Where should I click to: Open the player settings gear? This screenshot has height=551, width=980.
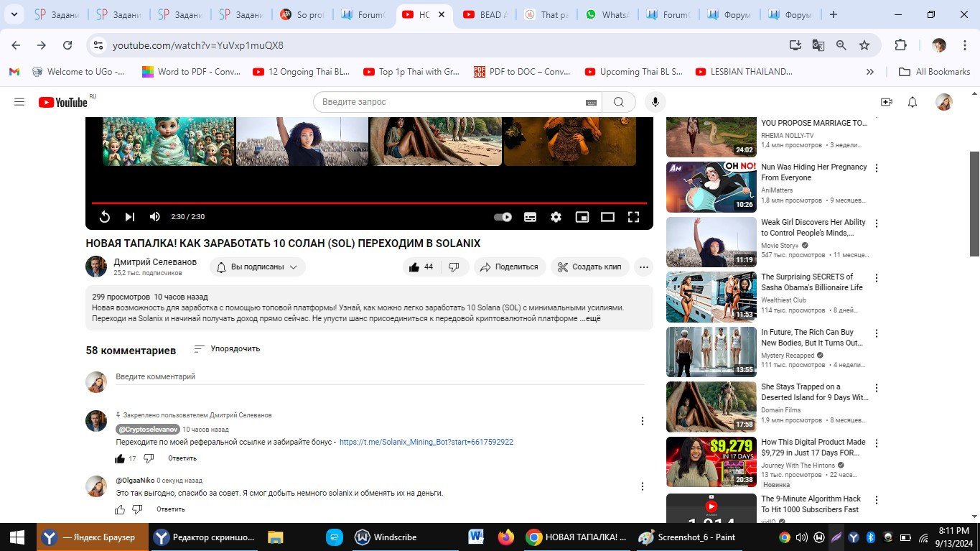[x=556, y=217]
